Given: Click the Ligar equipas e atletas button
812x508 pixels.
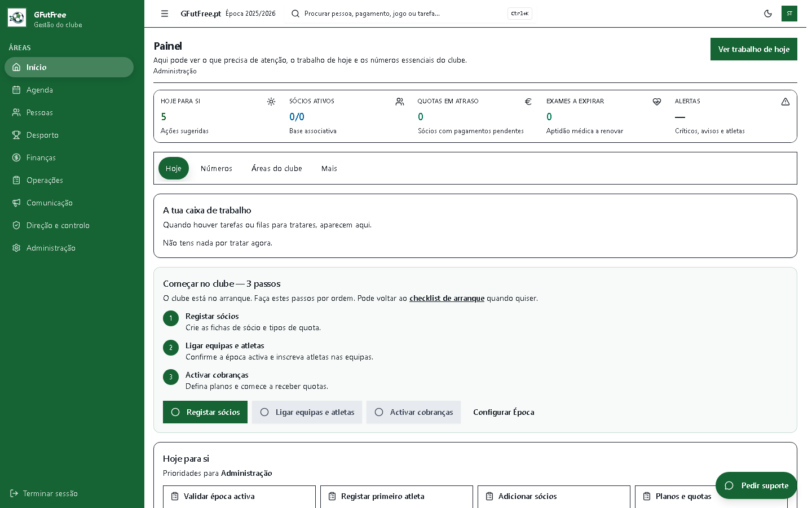Looking at the screenshot, I should pyautogui.click(x=307, y=412).
